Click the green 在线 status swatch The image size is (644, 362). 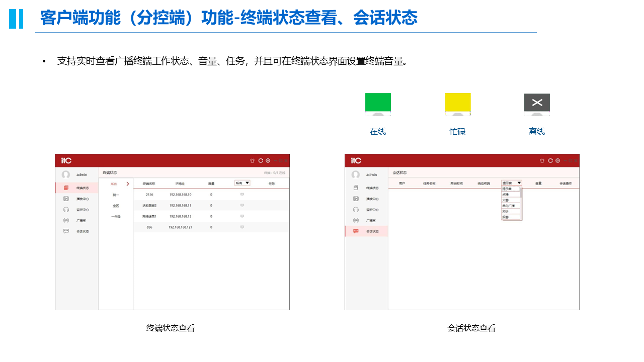(x=378, y=103)
